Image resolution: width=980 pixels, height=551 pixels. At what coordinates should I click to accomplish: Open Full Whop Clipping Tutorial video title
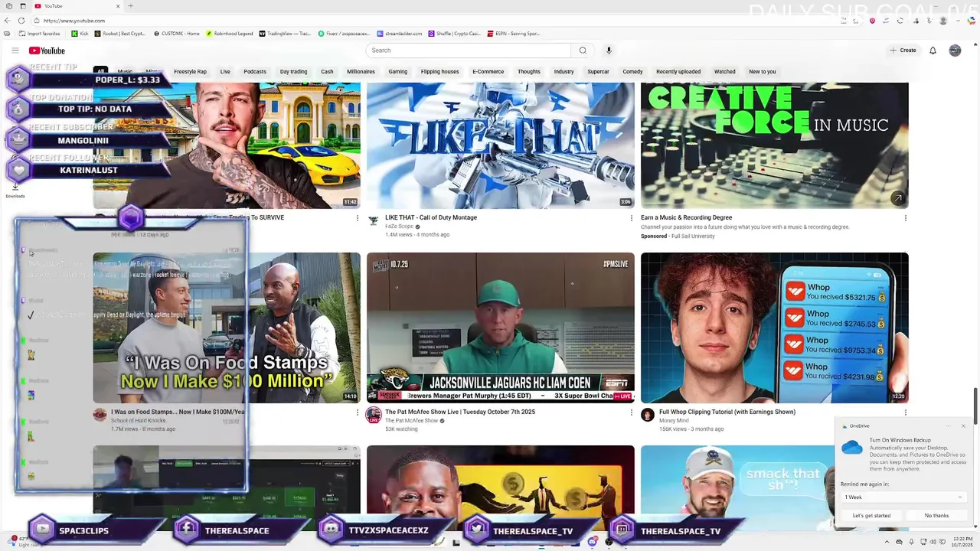(727, 412)
